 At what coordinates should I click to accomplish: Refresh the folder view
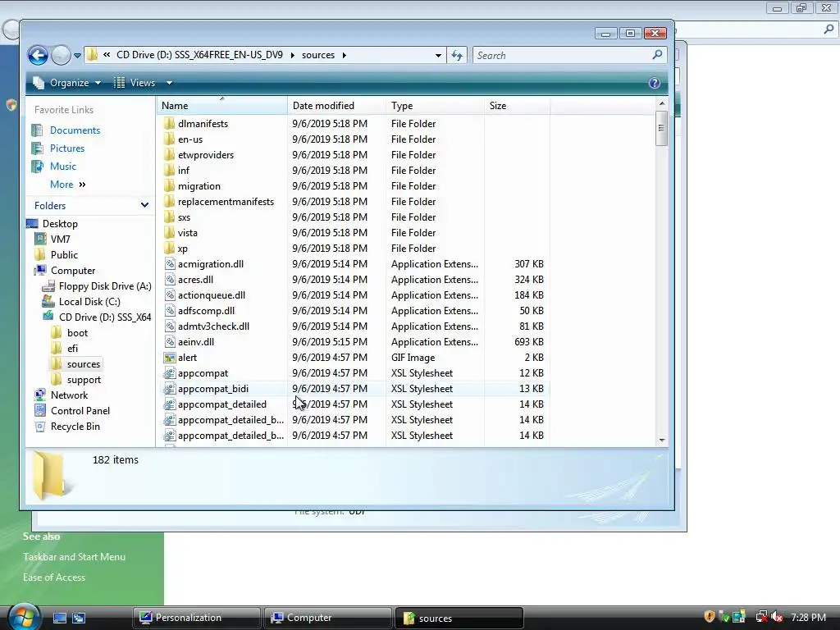pos(457,55)
